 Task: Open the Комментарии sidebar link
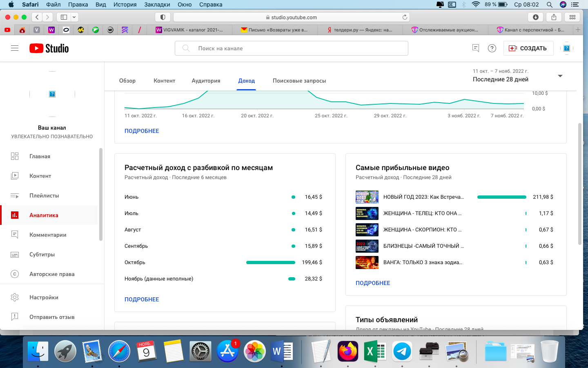click(x=48, y=235)
